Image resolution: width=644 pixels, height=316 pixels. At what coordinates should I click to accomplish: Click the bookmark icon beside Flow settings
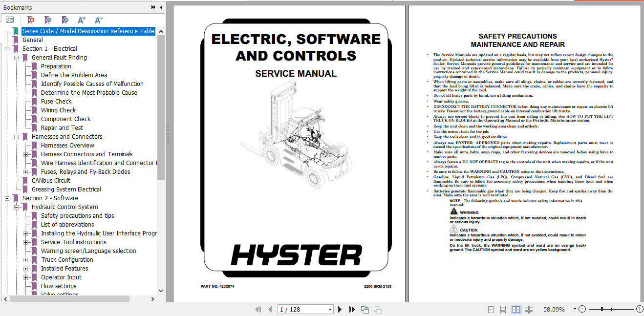35,286
